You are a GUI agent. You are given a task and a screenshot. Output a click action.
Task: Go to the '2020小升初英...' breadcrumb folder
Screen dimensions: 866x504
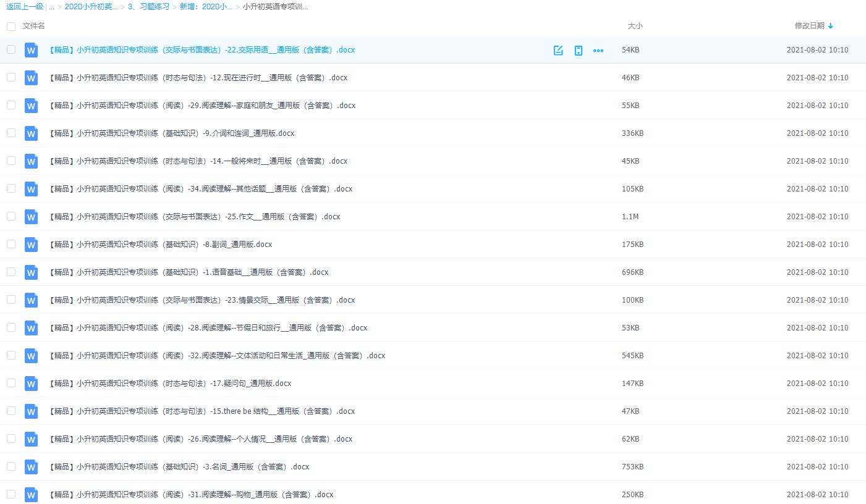click(x=91, y=7)
